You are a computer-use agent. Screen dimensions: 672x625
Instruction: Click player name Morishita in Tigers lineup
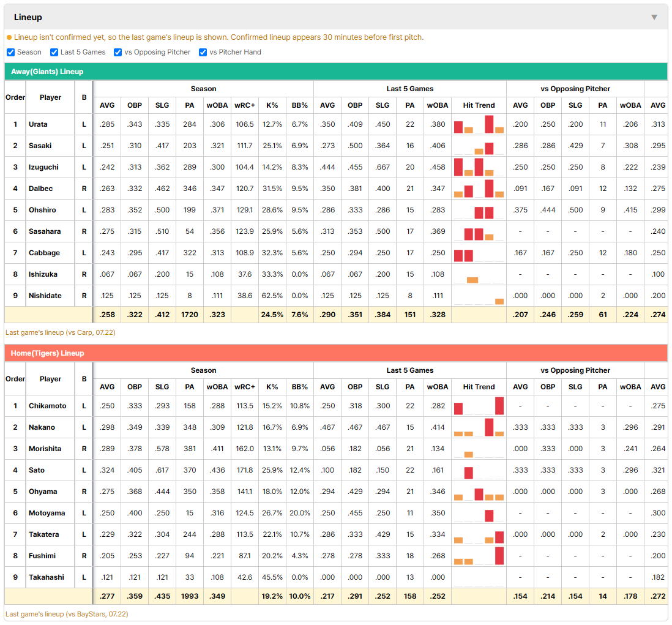45,449
